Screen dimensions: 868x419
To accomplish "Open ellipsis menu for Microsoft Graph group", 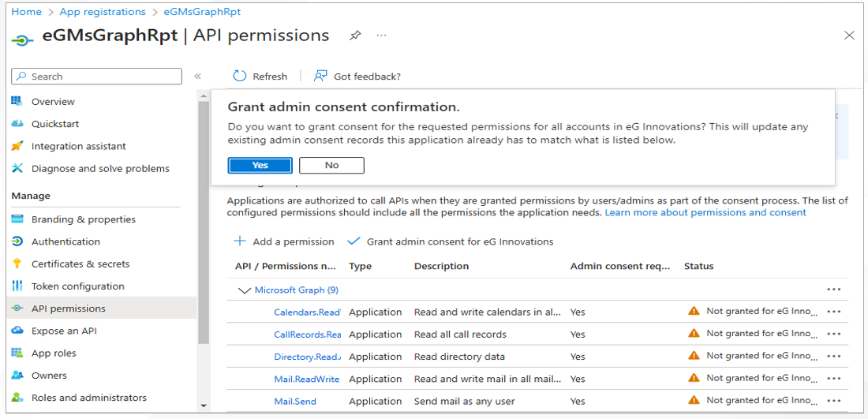I will [834, 290].
